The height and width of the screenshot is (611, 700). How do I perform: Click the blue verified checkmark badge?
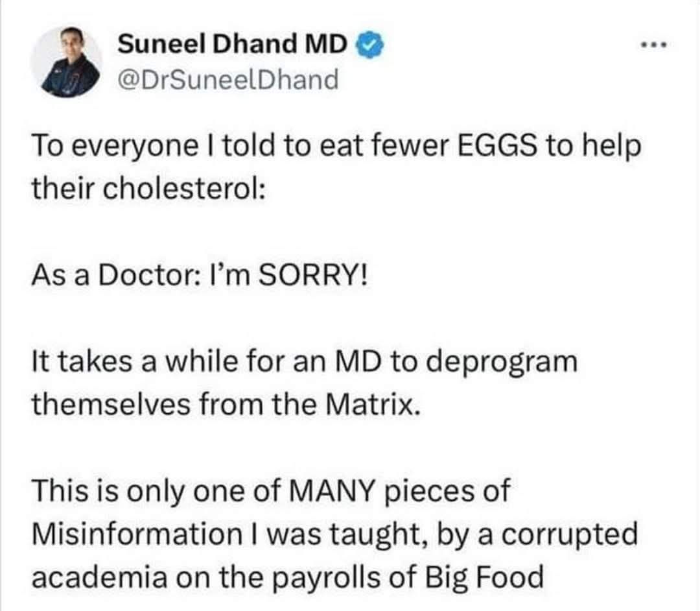click(369, 44)
